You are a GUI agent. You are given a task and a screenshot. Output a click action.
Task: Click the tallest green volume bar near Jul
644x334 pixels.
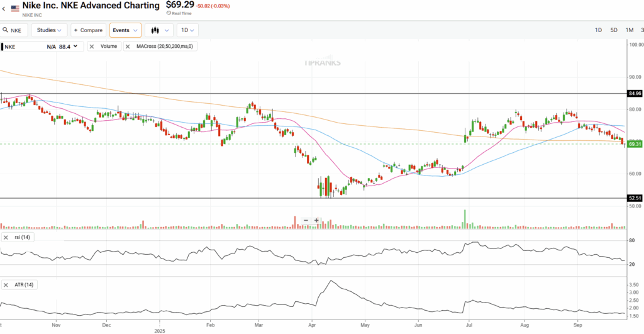point(465,220)
